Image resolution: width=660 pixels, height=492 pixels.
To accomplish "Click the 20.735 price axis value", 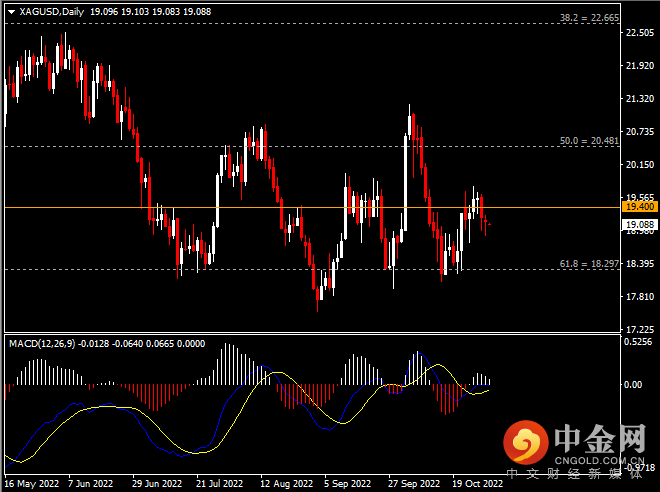I will tap(640, 132).
